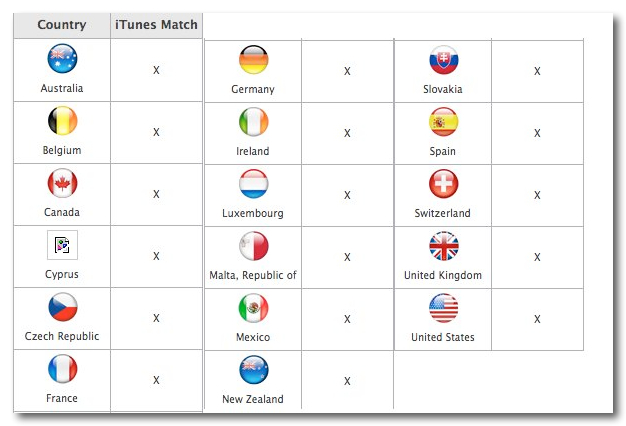This screenshot has width=626, height=426.
Task: Select the United States flag icon
Action: (444, 308)
